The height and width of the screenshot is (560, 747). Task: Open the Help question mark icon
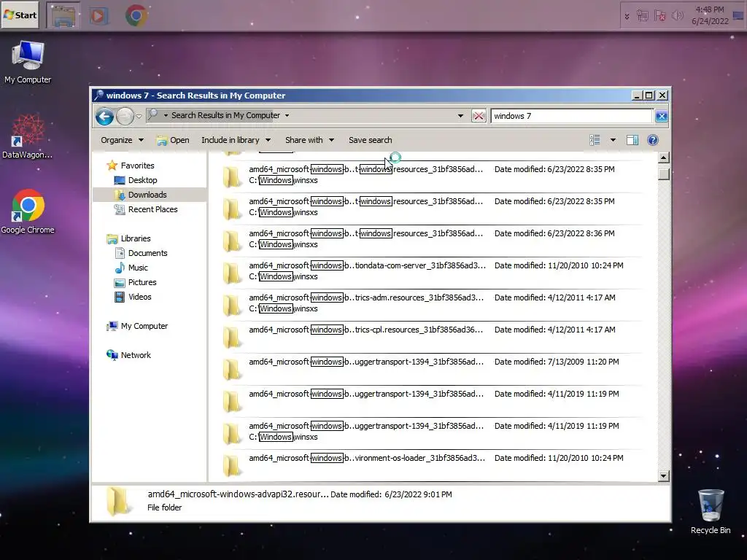coord(653,140)
